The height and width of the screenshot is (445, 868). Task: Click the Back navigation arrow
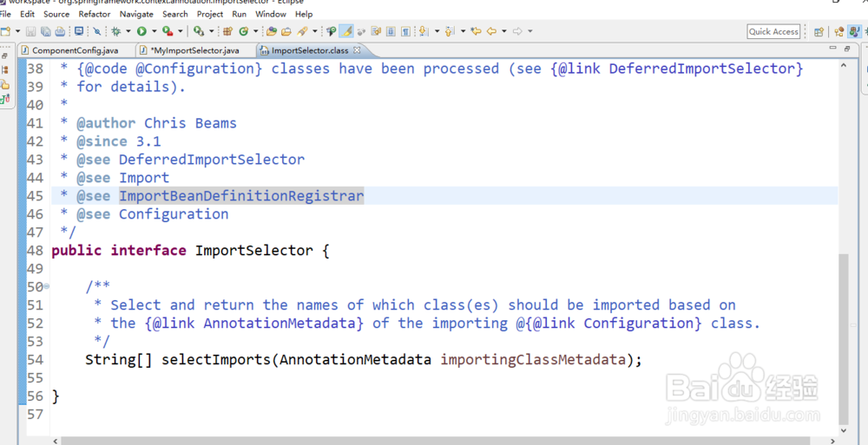pyautogui.click(x=491, y=31)
